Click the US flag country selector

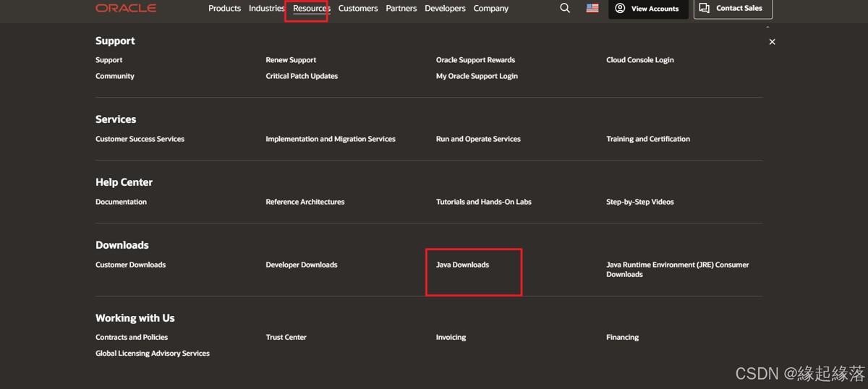pos(592,9)
